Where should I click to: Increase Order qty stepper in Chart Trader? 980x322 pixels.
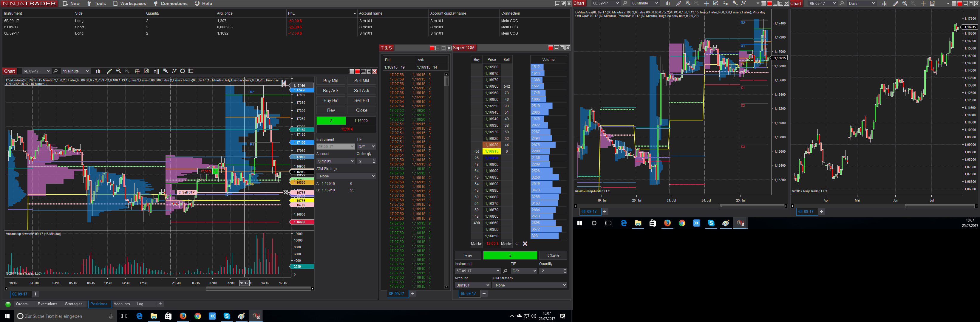coord(374,160)
